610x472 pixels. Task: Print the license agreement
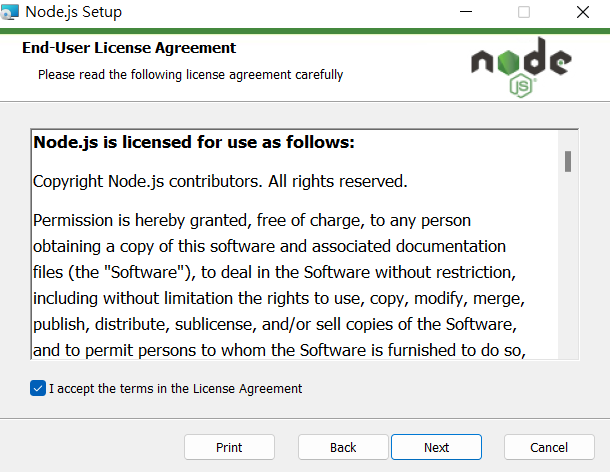click(229, 447)
